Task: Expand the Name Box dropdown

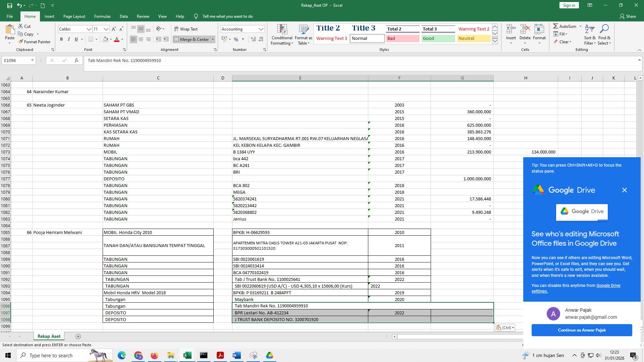Action: (x=32, y=60)
